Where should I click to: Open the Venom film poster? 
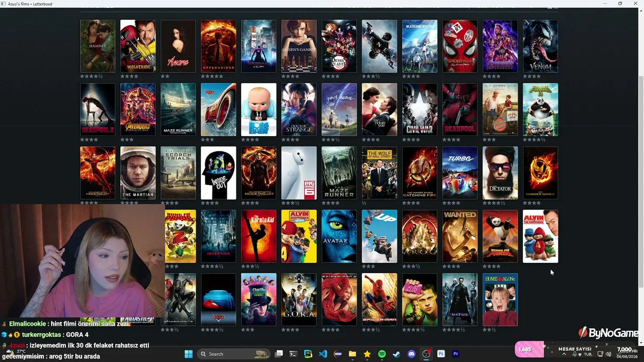(x=540, y=46)
